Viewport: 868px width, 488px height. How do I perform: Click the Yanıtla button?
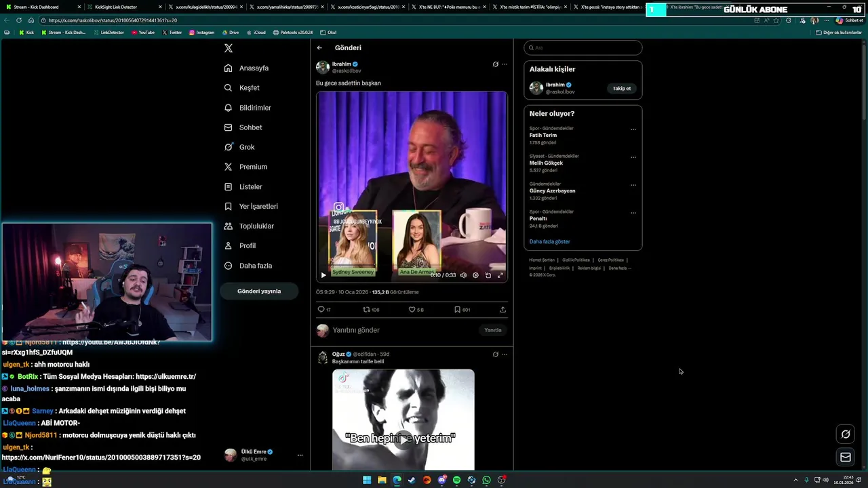(x=493, y=330)
